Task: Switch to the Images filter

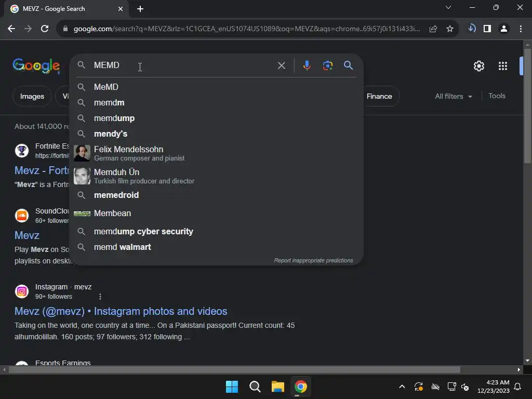Action: [32, 96]
